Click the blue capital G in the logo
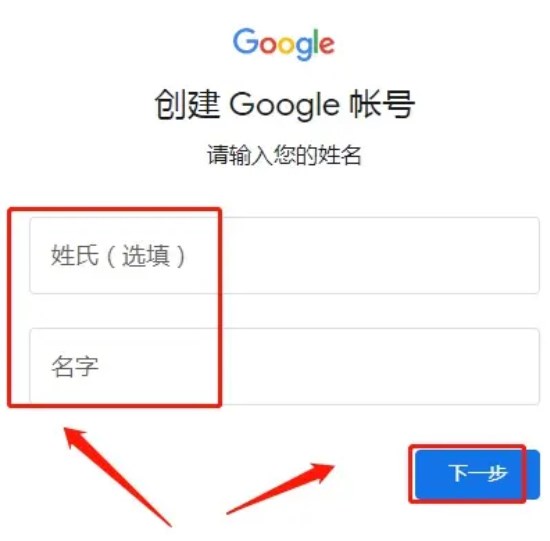 pos(246,41)
